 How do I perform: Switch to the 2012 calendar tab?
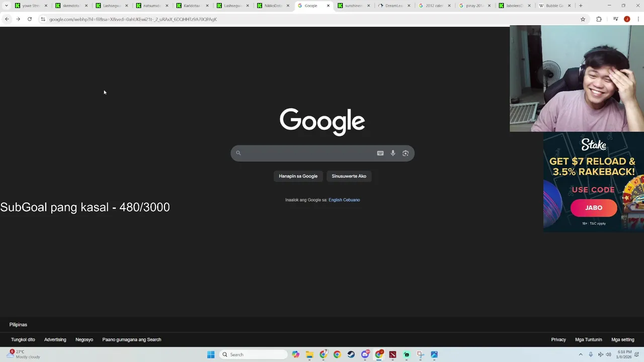[x=434, y=6]
